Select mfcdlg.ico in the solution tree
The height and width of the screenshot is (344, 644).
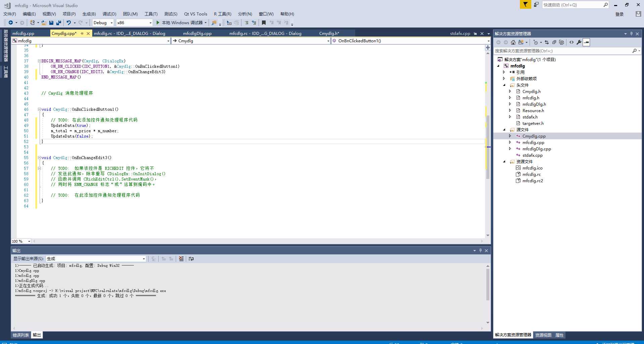pos(532,168)
